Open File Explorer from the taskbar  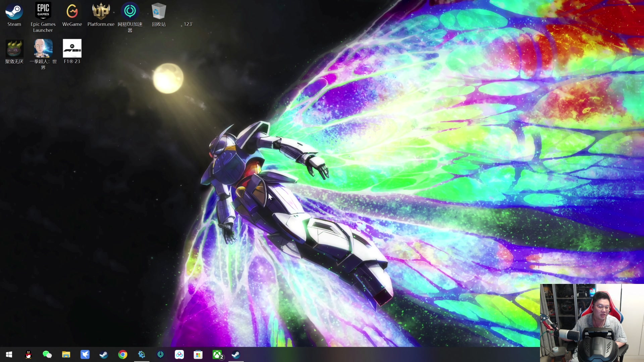66,355
